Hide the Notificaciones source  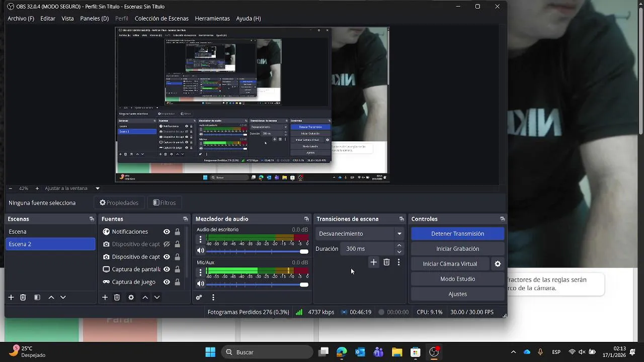(167, 232)
